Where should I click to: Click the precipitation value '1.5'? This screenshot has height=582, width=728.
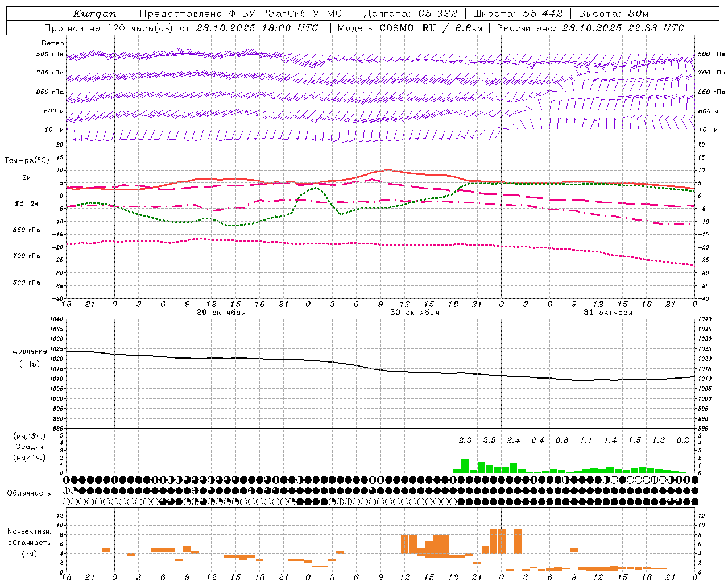click(x=634, y=440)
